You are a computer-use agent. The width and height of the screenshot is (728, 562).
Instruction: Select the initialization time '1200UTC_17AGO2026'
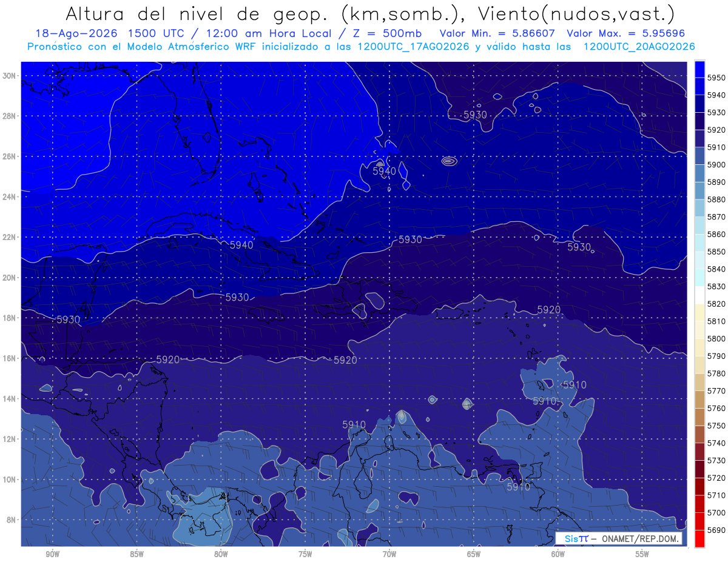(x=413, y=47)
